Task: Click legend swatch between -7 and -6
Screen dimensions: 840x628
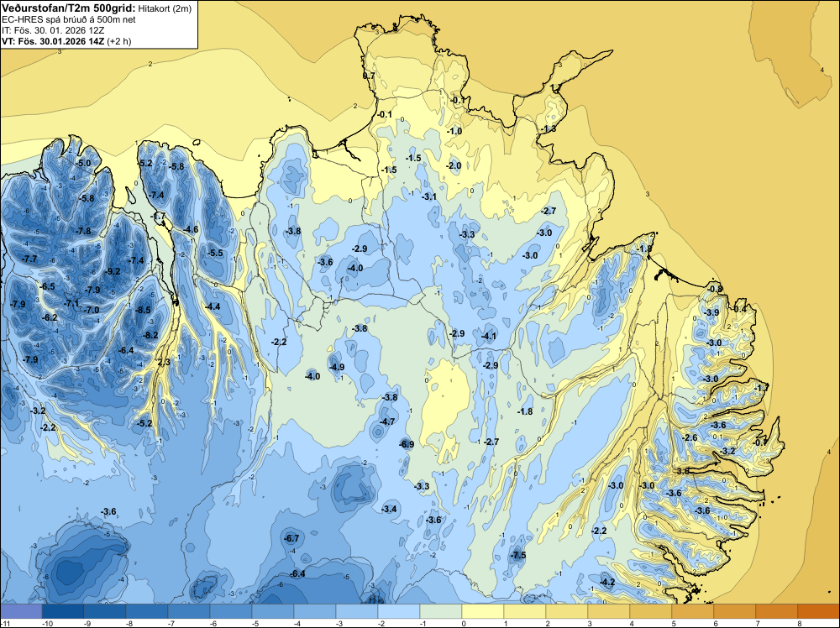Action: tap(188, 610)
